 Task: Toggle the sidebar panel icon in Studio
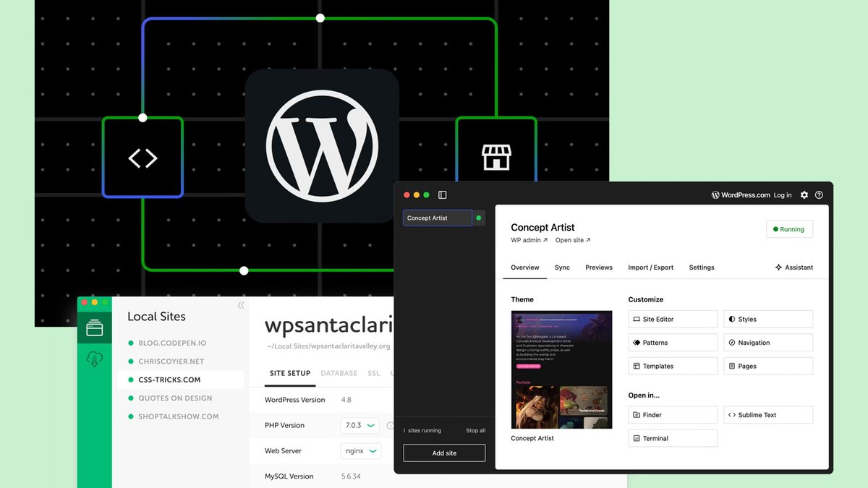point(443,195)
